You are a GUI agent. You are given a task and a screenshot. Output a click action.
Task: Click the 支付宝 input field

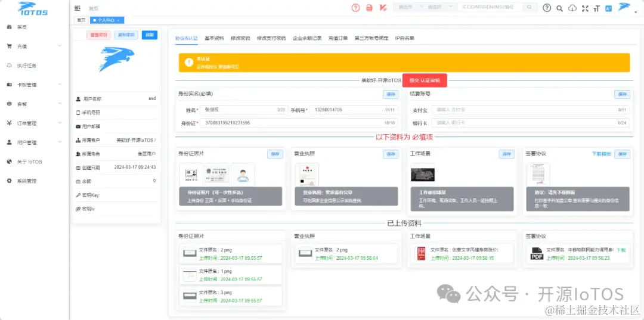530,110
